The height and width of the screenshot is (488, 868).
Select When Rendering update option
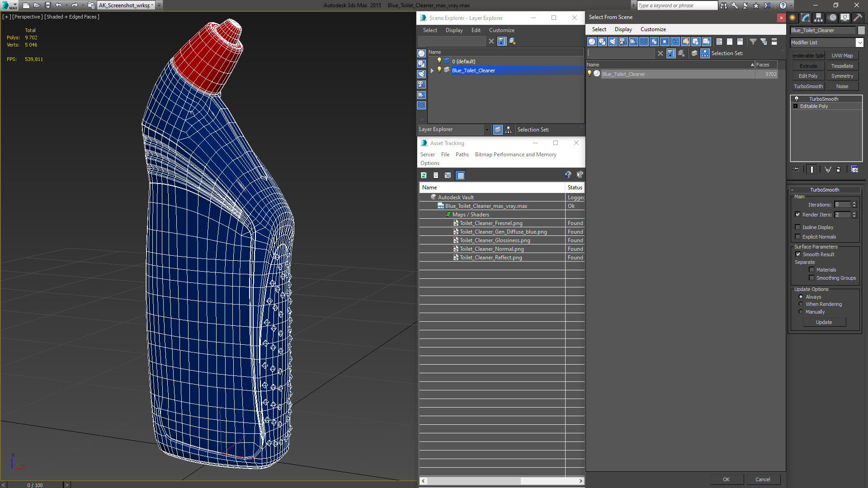(801, 304)
